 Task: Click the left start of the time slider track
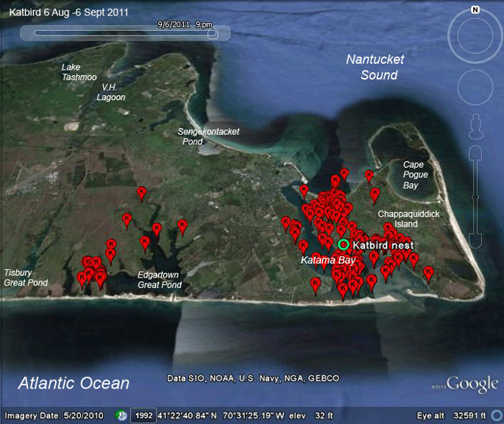(x=37, y=33)
